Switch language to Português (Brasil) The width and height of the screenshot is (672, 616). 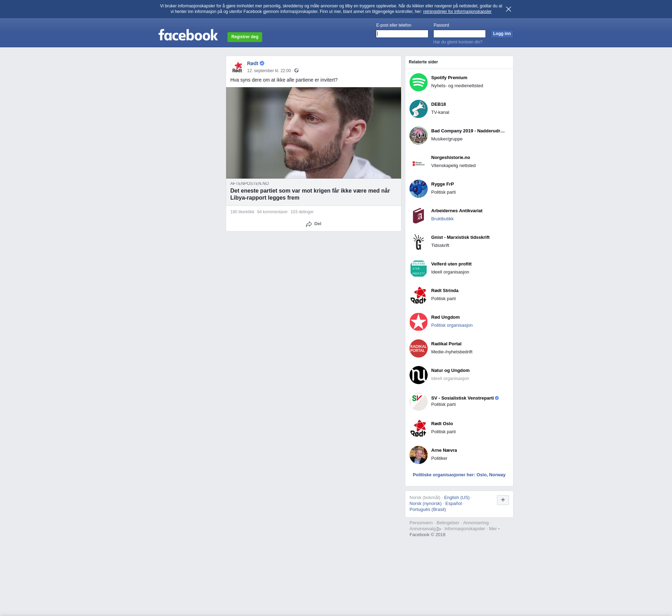click(428, 510)
